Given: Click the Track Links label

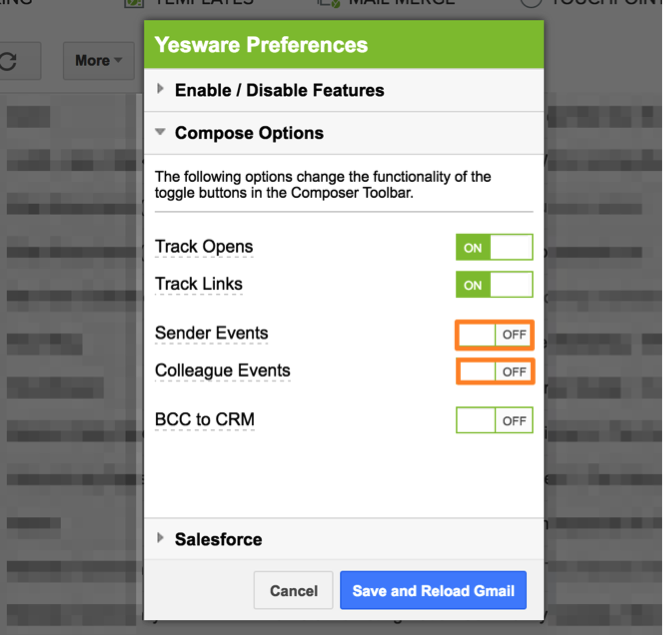Looking at the screenshot, I should 199,284.
